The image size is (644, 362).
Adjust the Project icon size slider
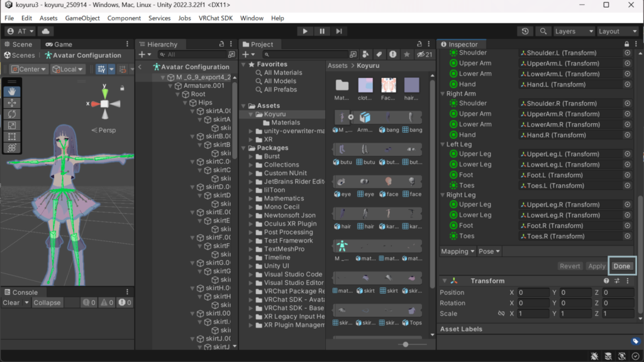click(406, 344)
